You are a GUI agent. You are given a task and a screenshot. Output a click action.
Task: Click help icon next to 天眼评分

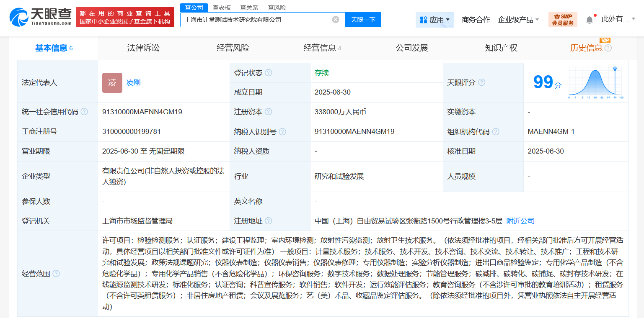481,82
